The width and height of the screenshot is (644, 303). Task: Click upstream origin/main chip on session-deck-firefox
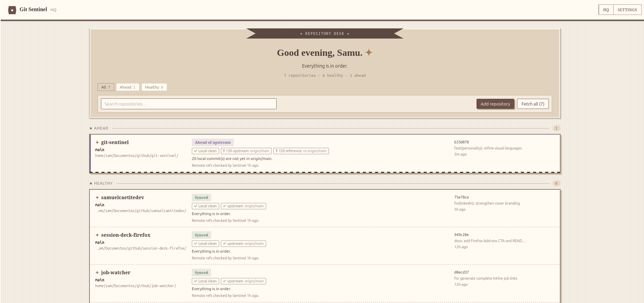(243, 243)
